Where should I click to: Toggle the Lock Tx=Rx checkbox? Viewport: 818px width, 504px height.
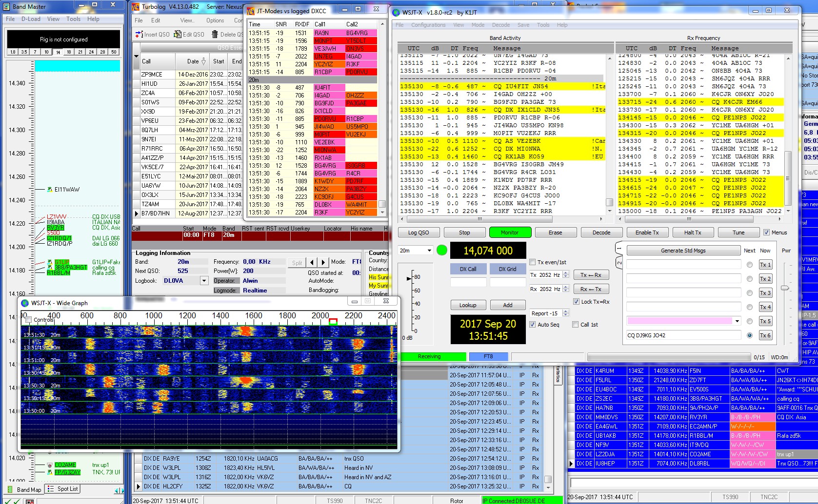tap(576, 302)
